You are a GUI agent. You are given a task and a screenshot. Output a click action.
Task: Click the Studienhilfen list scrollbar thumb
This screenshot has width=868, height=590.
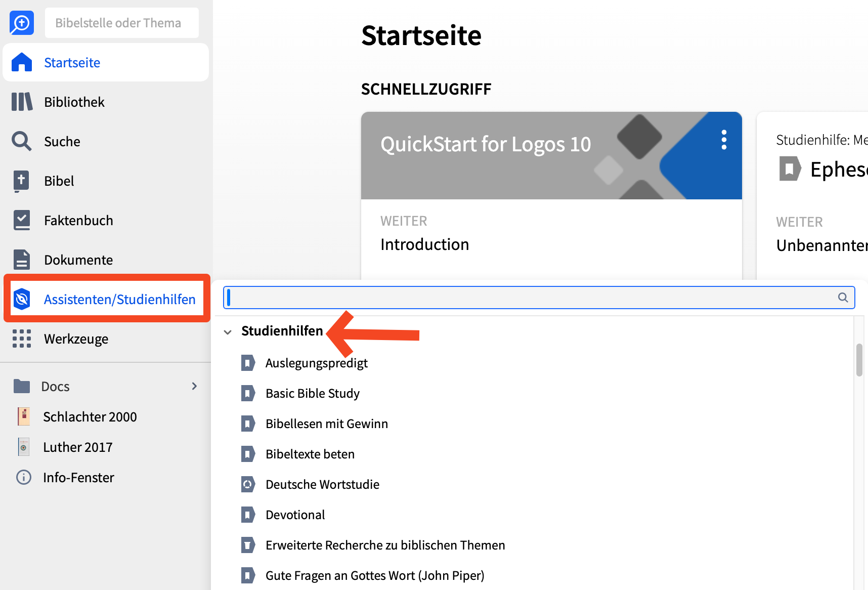tap(859, 360)
